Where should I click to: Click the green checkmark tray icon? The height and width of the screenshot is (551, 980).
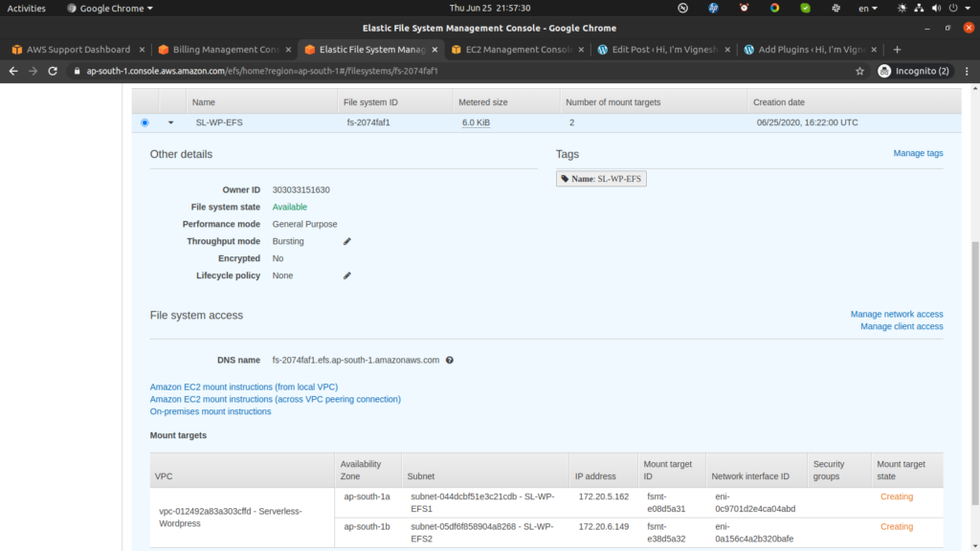(x=805, y=8)
